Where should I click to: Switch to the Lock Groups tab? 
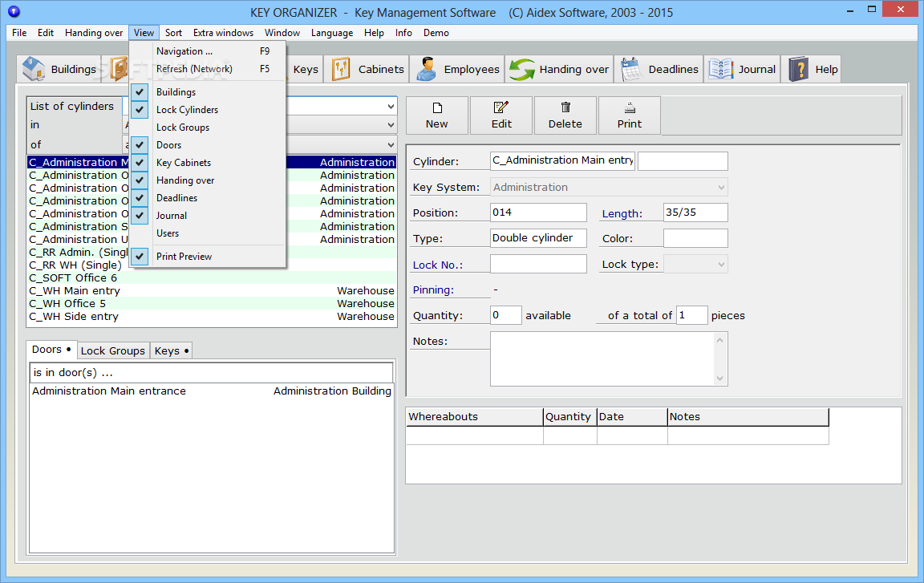click(x=112, y=351)
